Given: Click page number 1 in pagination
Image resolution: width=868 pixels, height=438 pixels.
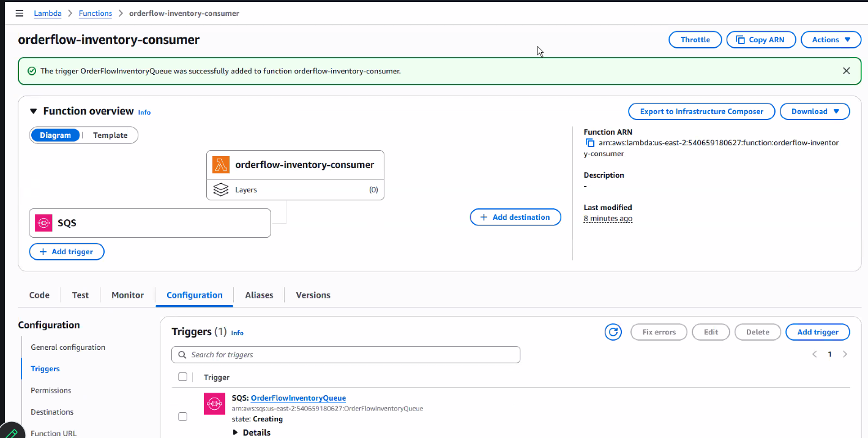Looking at the screenshot, I should pos(830,354).
